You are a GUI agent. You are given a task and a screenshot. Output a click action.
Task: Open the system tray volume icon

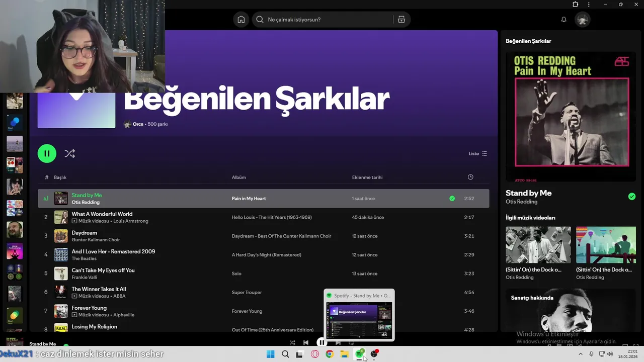click(x=610, y=354)
